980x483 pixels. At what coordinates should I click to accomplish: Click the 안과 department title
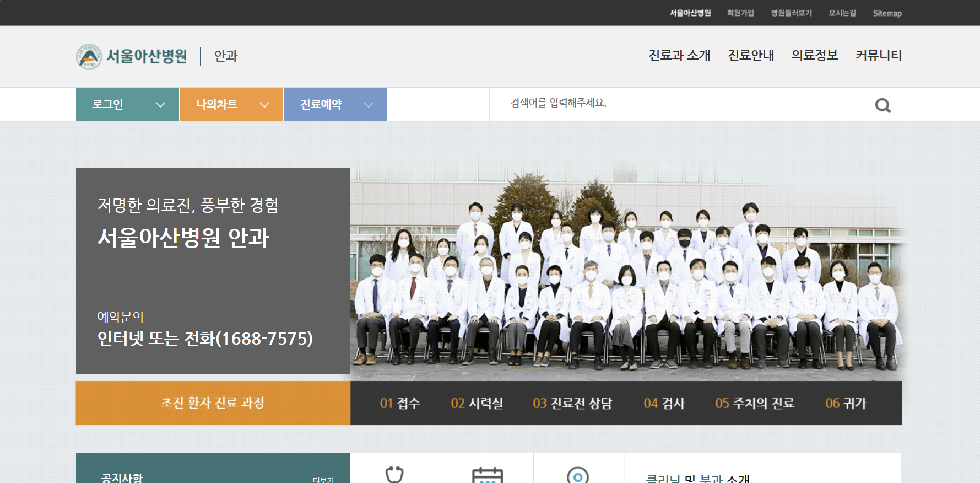click(226, 56)
